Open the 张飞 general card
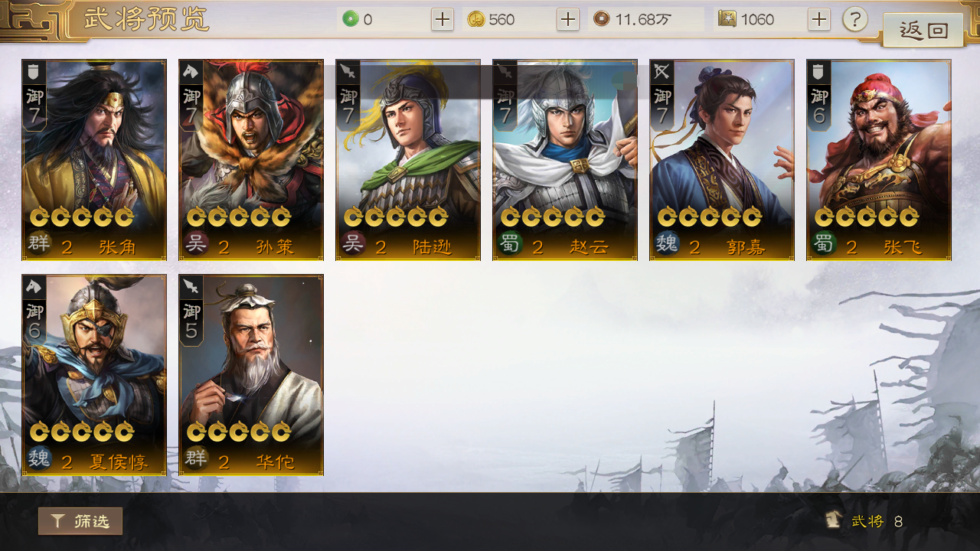This screenshot has width=980, height=551. click(x=879, y=160)
